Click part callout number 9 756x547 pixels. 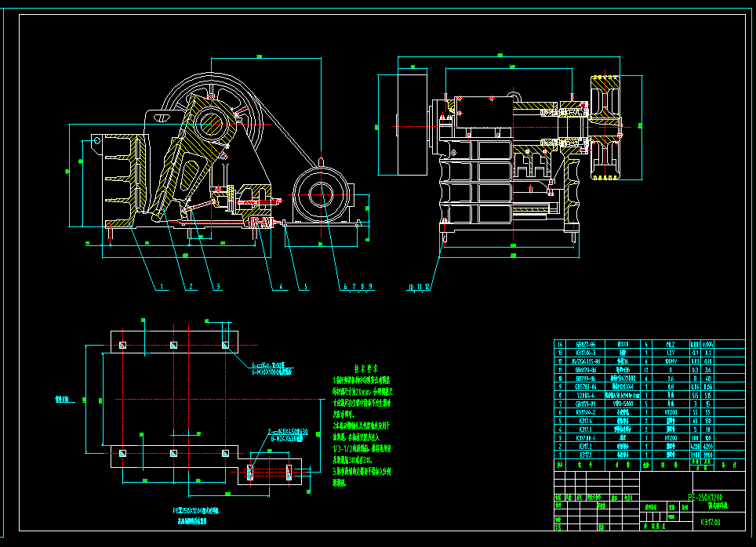tap(370, 286)
